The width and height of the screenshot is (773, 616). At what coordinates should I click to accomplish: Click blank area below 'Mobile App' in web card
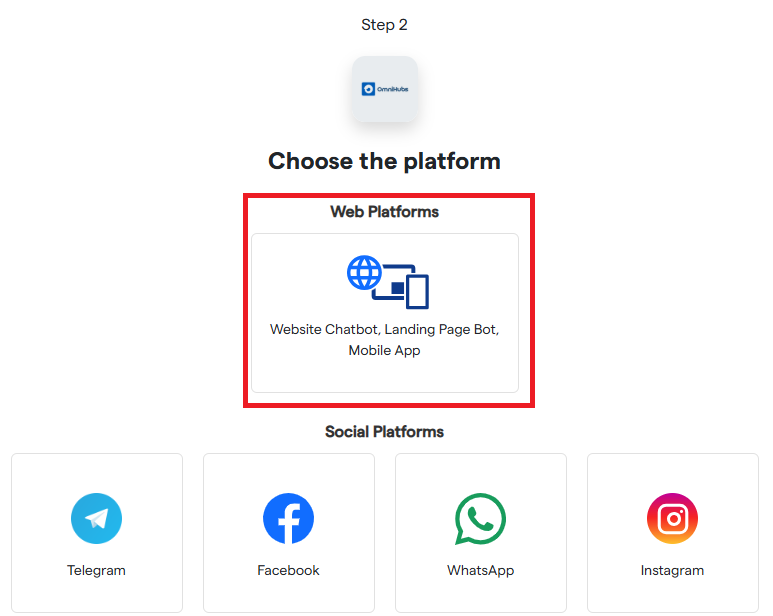[385, 376]
